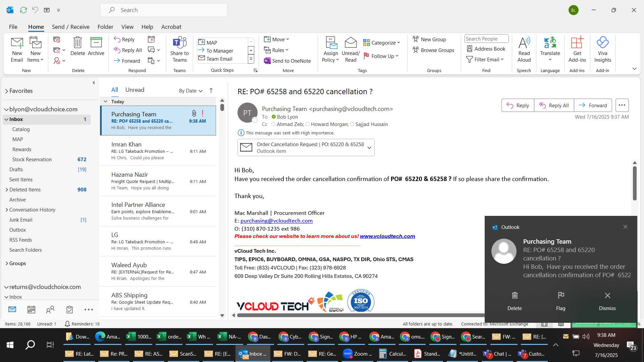Click the Get Add-ins icon
The width and height of the screenshot is (644, 362).
tap(577, 50)
